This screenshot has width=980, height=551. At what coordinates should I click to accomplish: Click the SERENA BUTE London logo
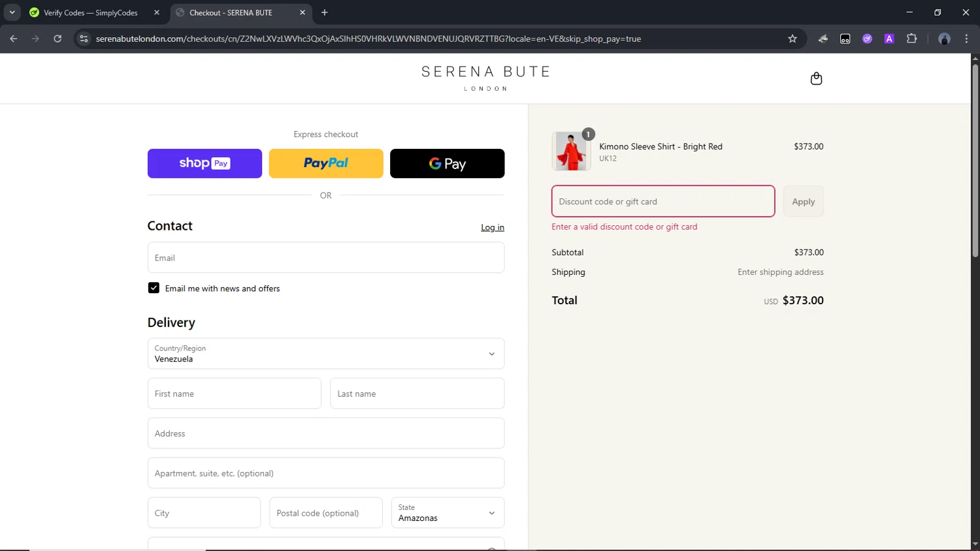pyautogui.click(x=485, y=78)
